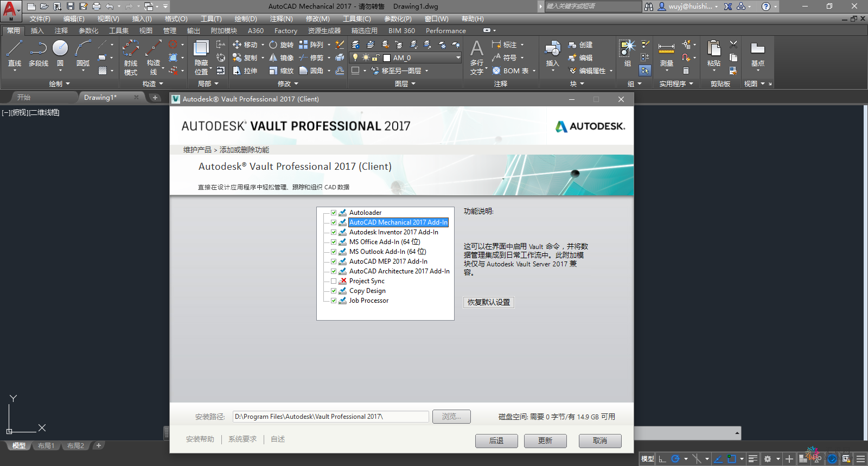Expand the 绘制 (Draw) panel arrow
Screen dimensions: 868x466
point(68,84)
